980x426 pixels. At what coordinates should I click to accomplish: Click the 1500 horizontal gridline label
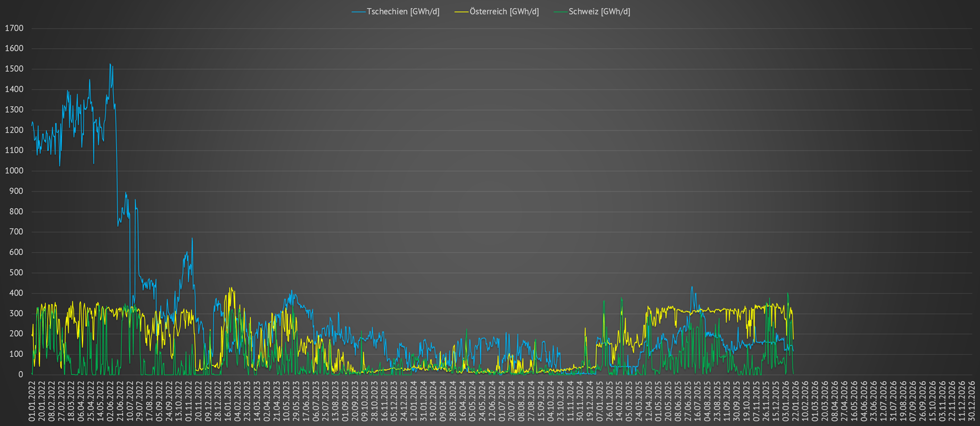tap(14, 69)
